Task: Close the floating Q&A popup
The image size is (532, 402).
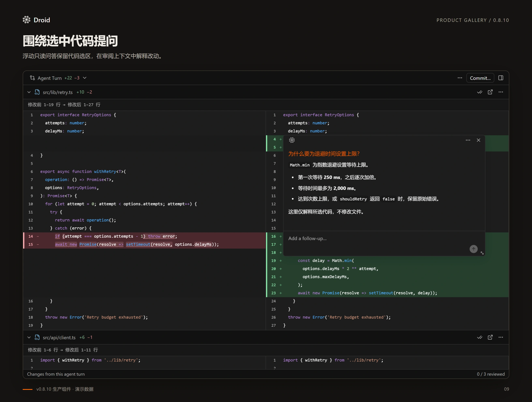Action: 478,140
